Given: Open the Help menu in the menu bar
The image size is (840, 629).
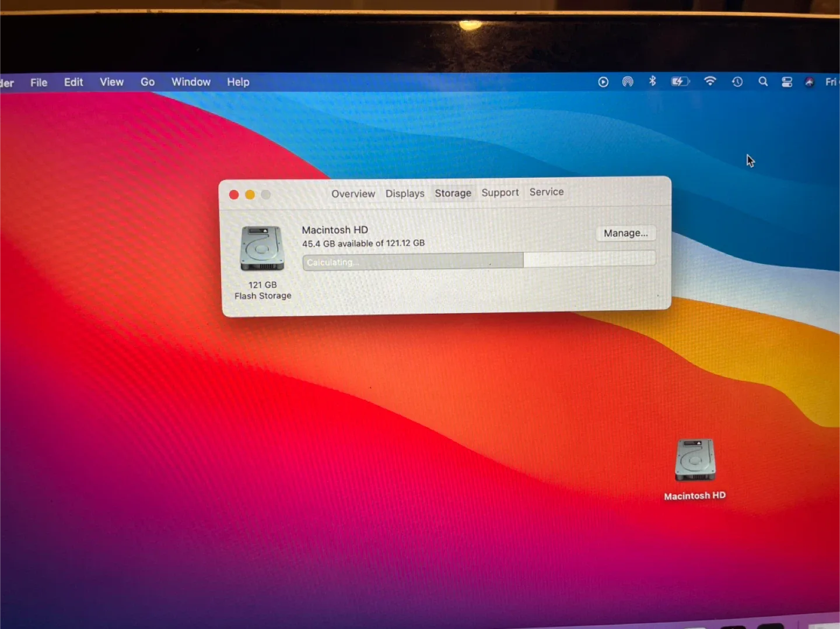Looking at the screenshot, I should pos(237,82).
